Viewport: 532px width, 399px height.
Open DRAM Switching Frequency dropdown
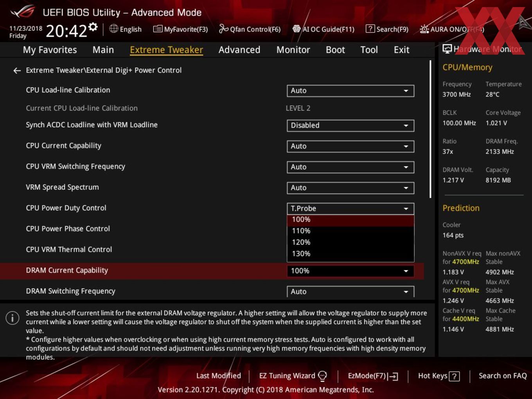pyautogui.click(x=350, y=291)
